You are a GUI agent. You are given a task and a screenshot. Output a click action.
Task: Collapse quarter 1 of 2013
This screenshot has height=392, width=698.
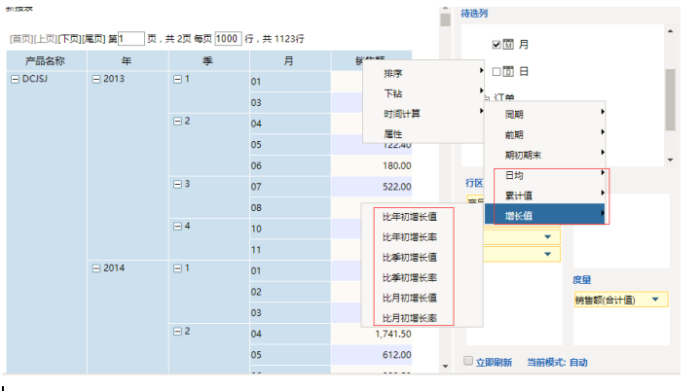[x=177, y=79]
